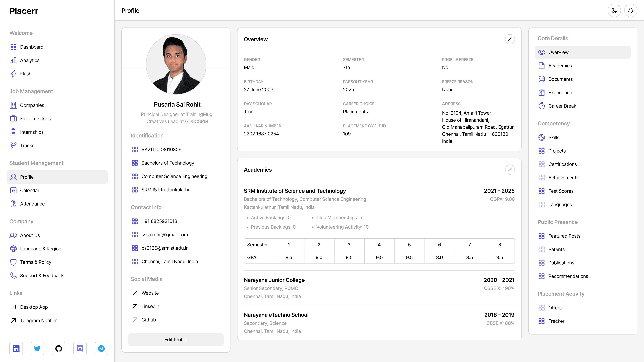Click the Documents database icon
This screenshot has width=644, height=362.
point(541,79)
